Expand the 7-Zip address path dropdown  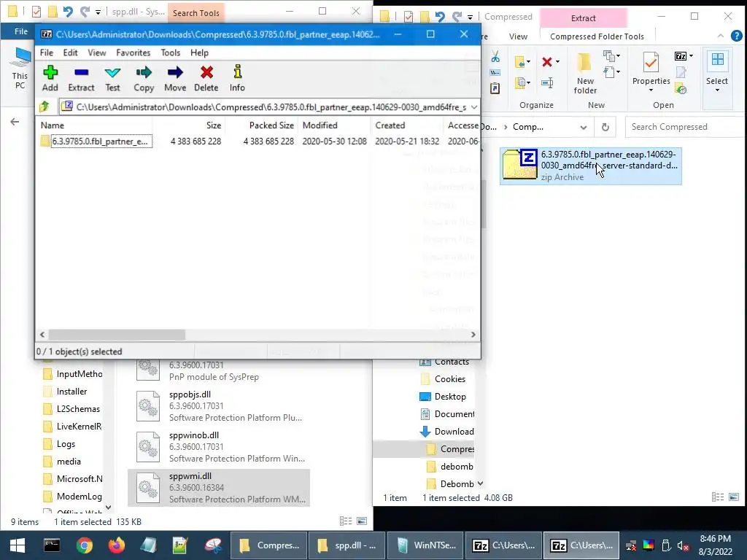(473, 106)
